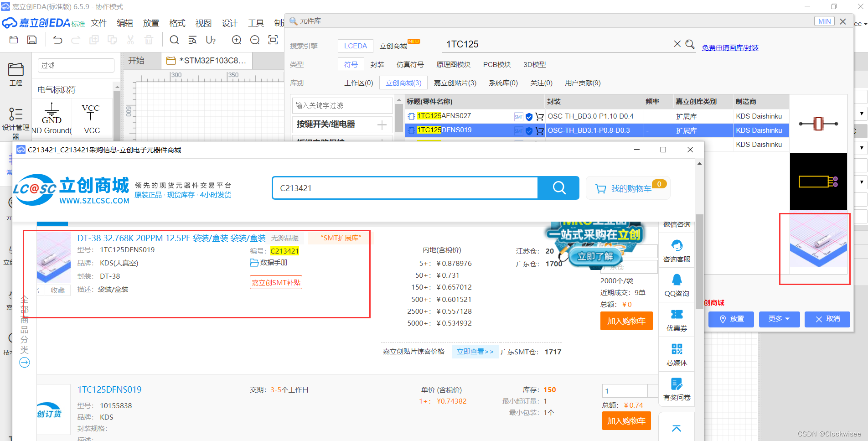
Task: Click cart icon on 1TC125AFNS027 row
Action: coord(539,117)
